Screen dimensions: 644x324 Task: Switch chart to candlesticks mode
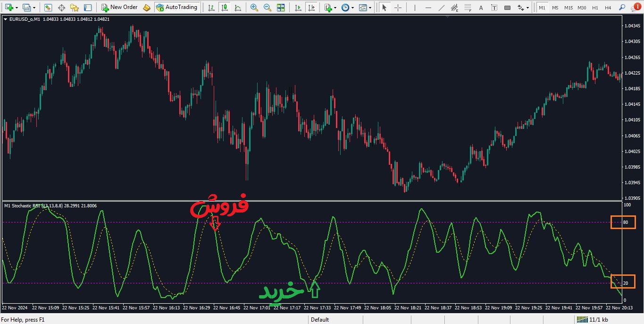[224, 8]
